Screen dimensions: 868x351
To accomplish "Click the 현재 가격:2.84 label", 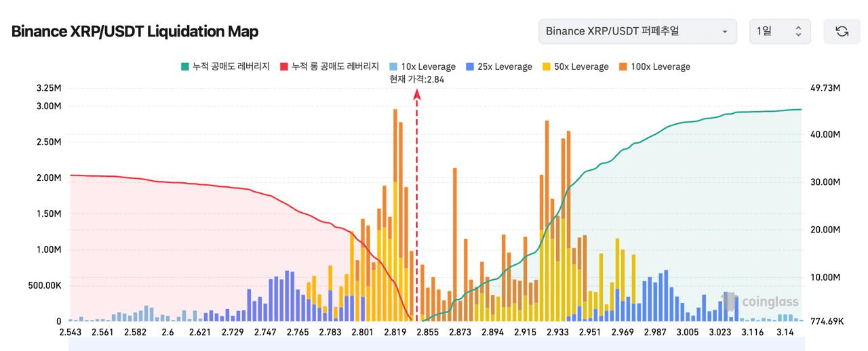I will point(417,79).
